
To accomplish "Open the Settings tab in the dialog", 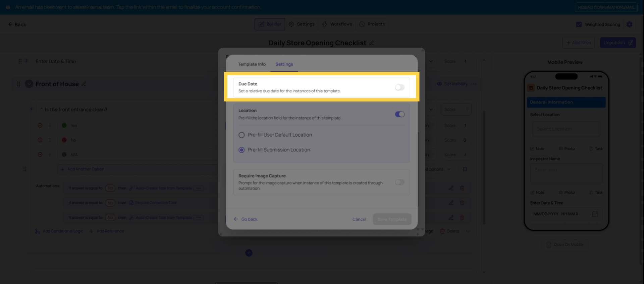I will (284, 64).
